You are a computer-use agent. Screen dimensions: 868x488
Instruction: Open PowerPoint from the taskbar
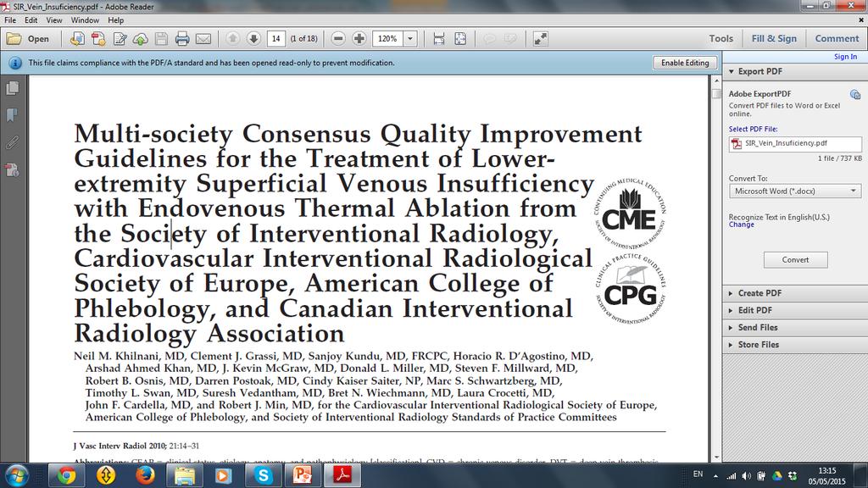click(303, 475)
